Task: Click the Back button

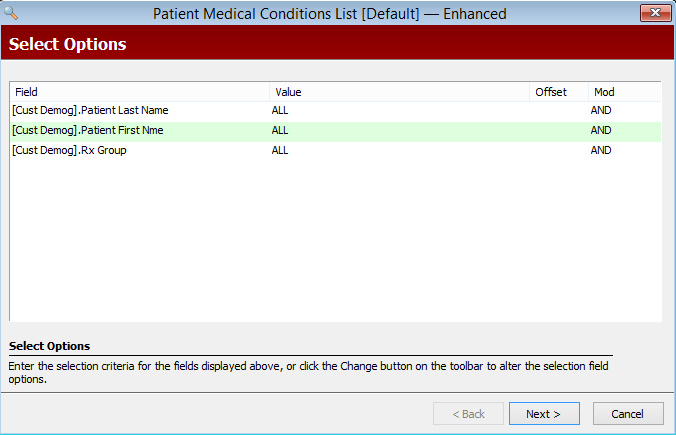Action: pyautogui.click(x=467, y=414)
